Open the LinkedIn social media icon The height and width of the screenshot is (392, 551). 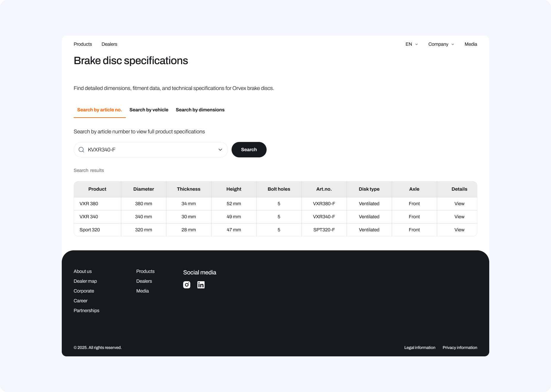(x=201, y=285)
